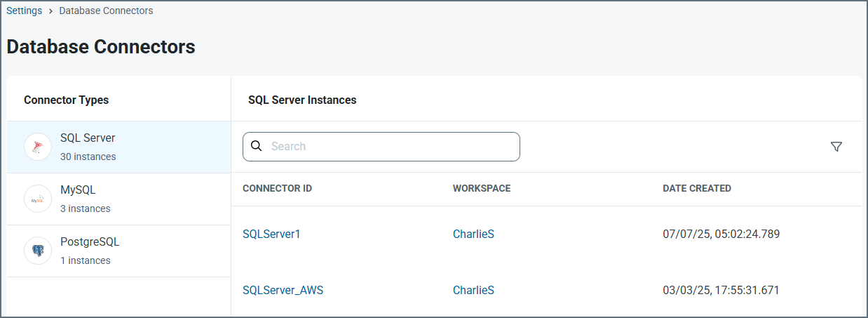Click the MySQL logo icon
This screenshot has width=868, height=318.
pyautogui.click(x=38, y=199)
